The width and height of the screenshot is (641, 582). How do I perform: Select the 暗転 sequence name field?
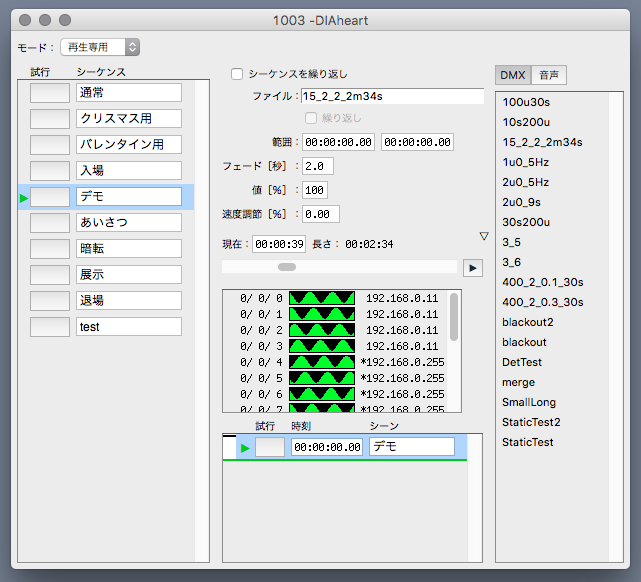click(129, 248)
